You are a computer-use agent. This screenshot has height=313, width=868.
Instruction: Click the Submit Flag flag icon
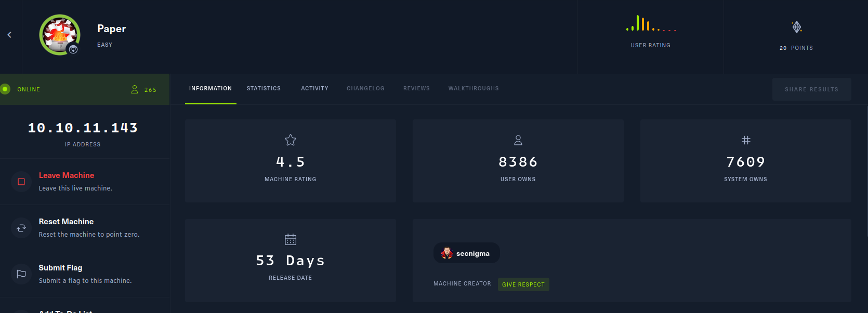click(x=21, y=274)
